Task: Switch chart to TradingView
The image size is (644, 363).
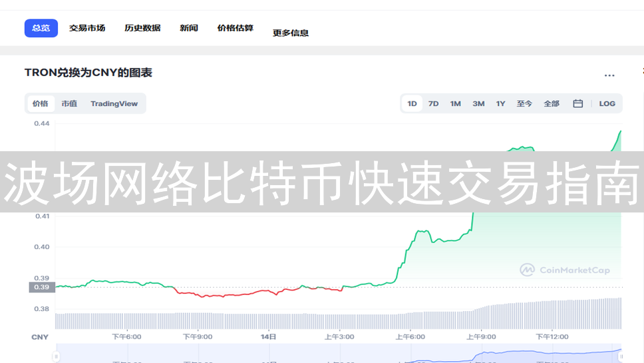Action: coord(114,104)
